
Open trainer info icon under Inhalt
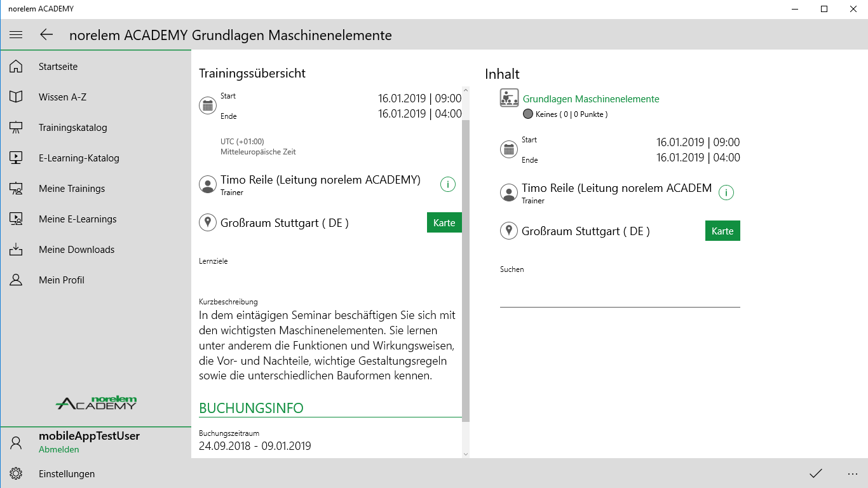(x=726, y=193)
